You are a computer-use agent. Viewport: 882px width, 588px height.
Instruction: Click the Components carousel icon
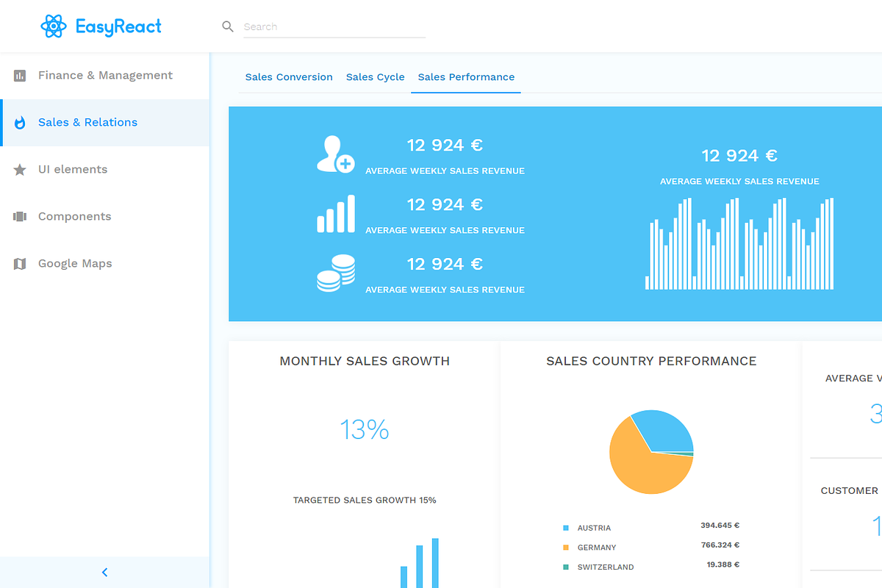pos(20,217)
